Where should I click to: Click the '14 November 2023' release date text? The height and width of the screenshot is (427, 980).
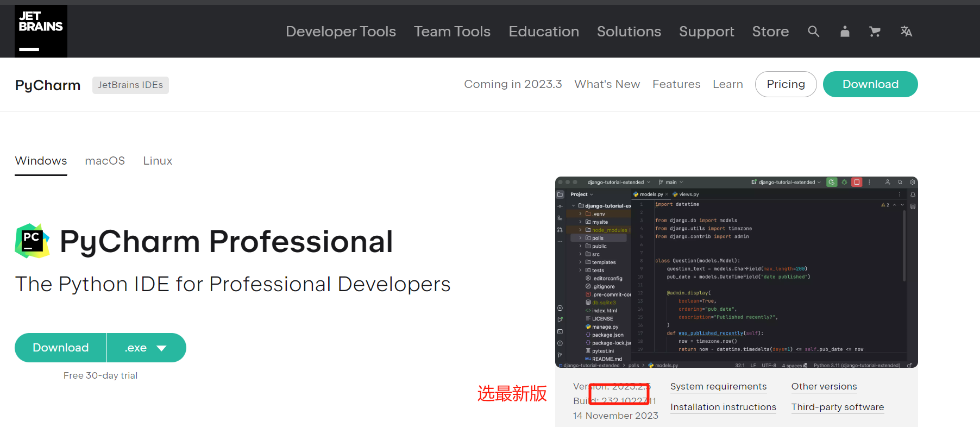click(615, 416)
